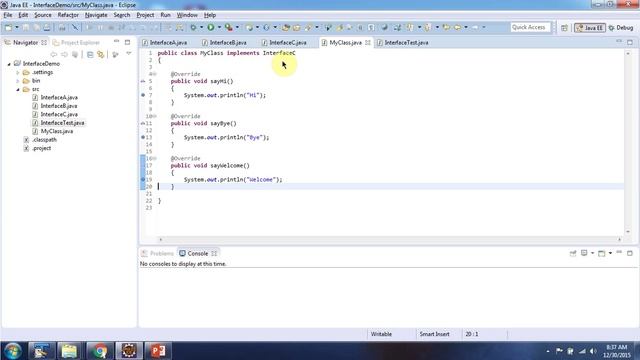Open the Run menu
Screen dimensions: 640x360
(x=165, y=15)
